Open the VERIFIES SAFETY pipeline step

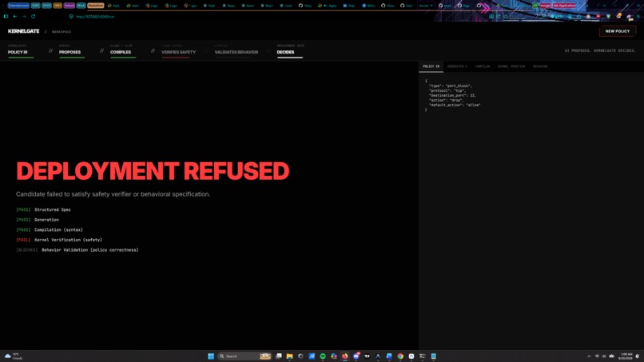tap(178, 52)
